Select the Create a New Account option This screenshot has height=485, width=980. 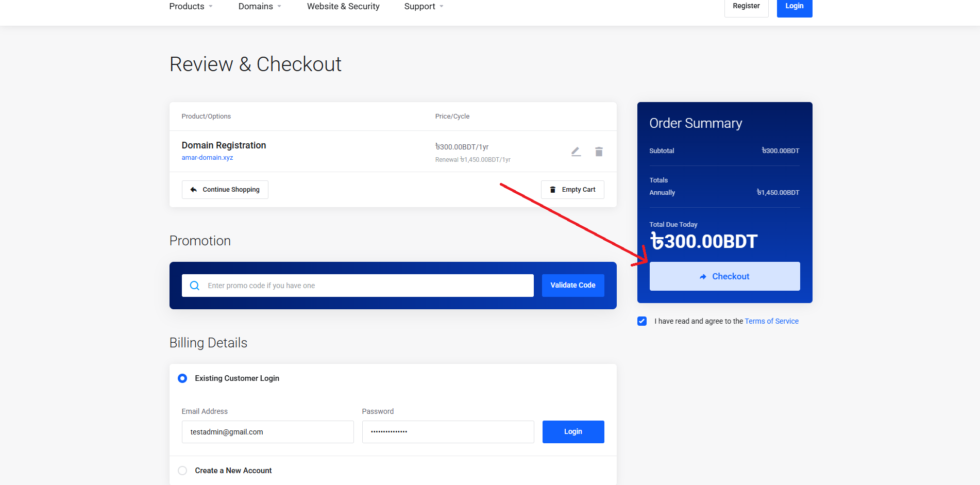(182, 471)
